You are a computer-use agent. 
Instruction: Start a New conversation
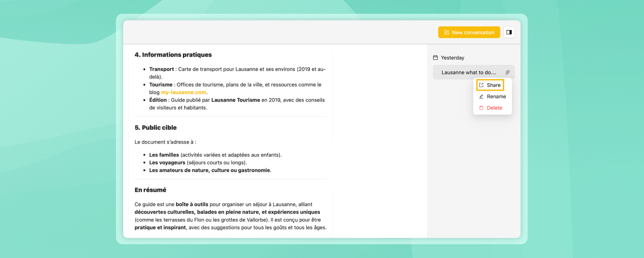469,32
